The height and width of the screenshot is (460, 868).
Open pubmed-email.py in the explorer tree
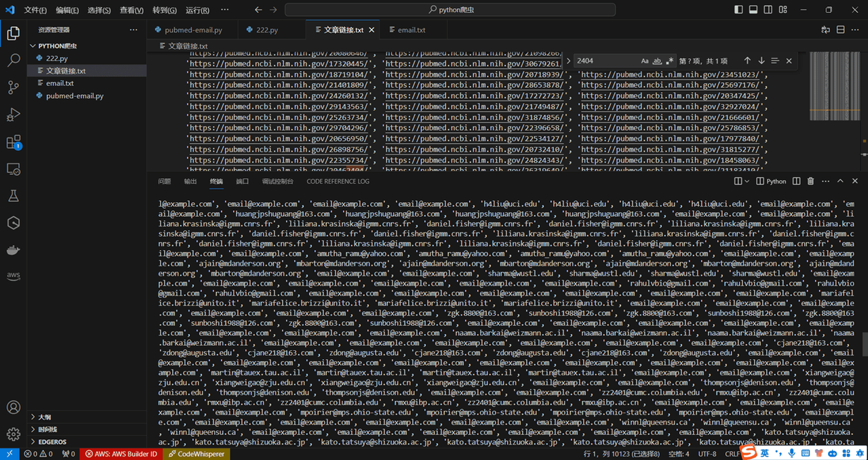pyautogui.click(x=87, y=96)
